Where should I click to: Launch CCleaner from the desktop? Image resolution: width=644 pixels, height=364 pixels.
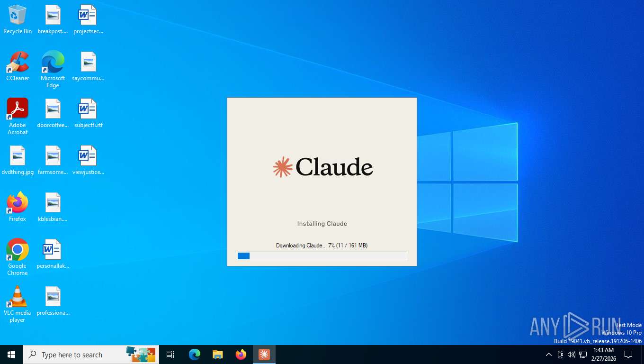coord(18,66)
